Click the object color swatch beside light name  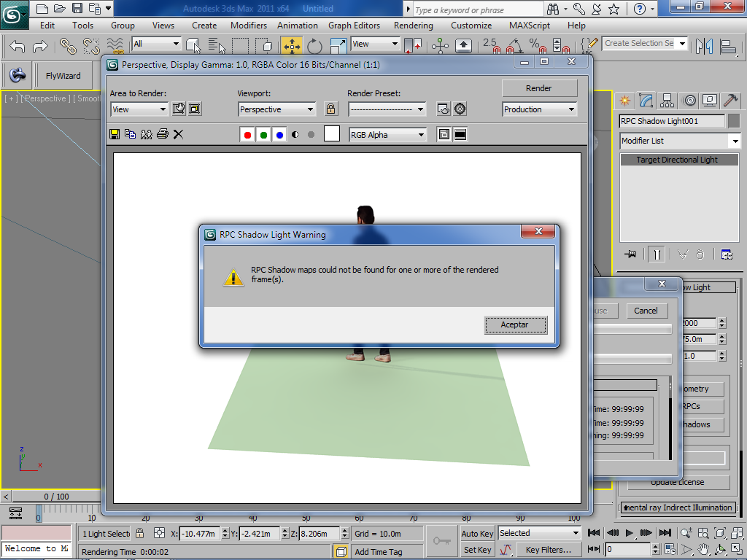click(x=735, y=121)
